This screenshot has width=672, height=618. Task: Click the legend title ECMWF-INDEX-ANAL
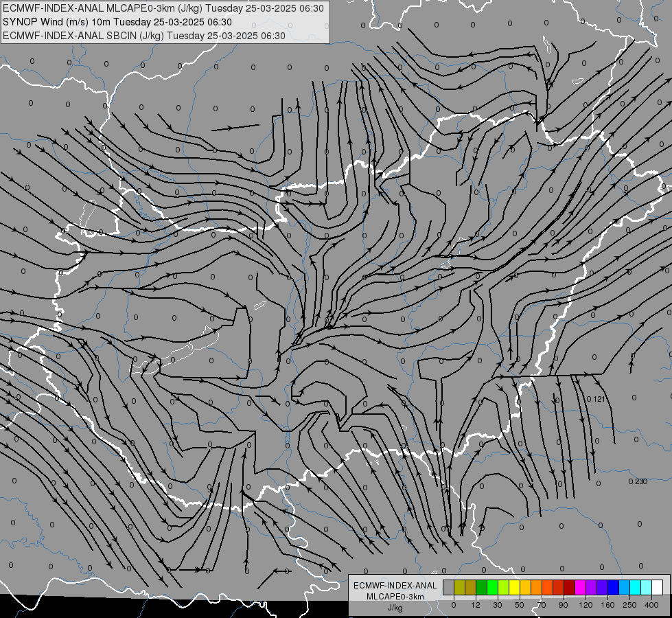(x=395, y=586)
